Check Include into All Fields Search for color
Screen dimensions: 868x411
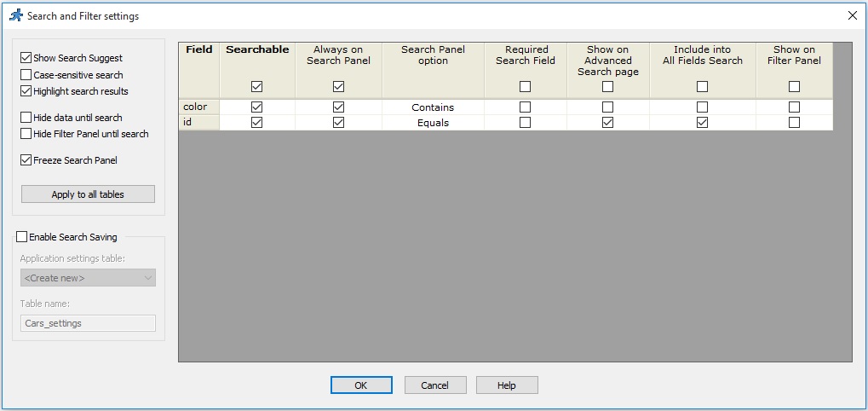[x=702, y=107]
